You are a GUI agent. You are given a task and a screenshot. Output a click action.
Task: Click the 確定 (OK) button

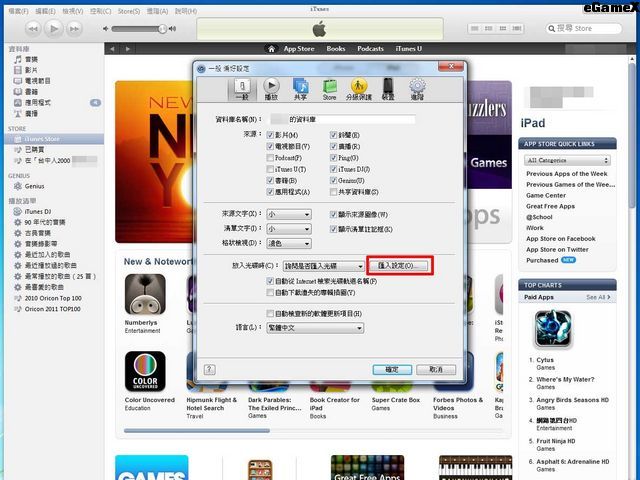pyautogui.click(x=392, y=369)
